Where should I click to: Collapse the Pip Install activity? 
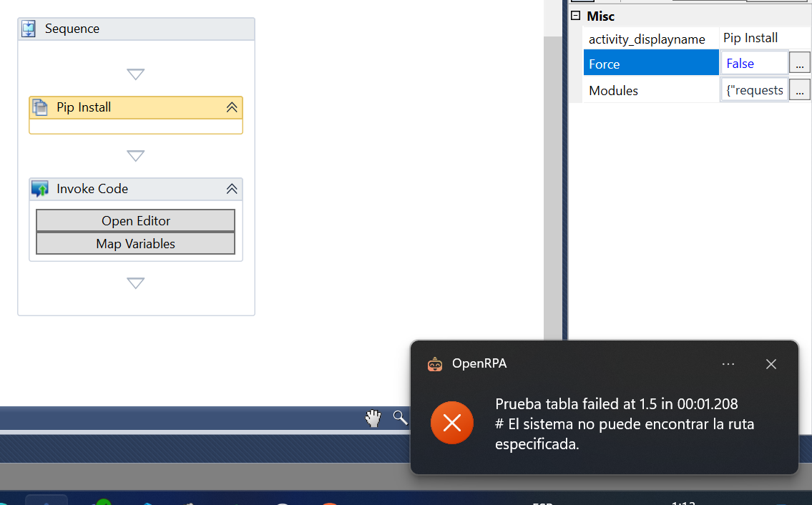point(231,107)
